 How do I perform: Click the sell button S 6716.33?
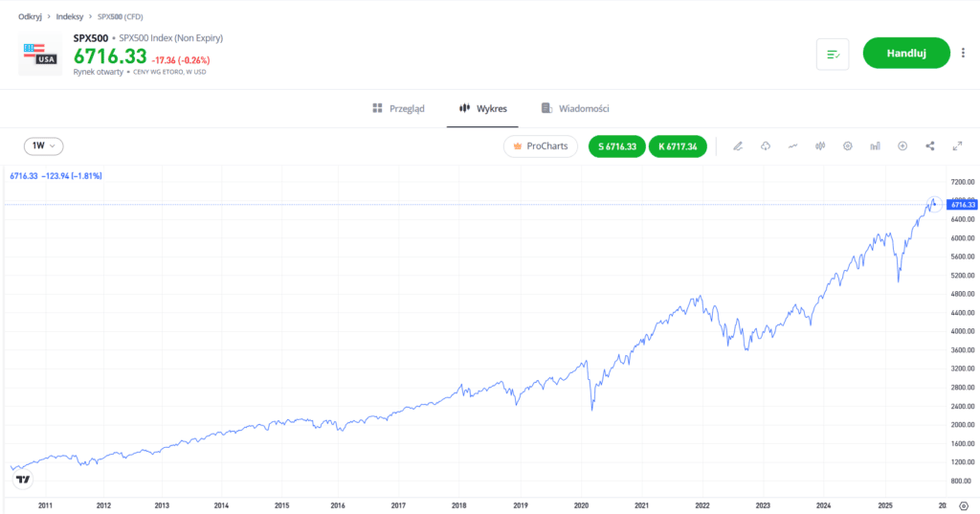click(x=616, y=146)
